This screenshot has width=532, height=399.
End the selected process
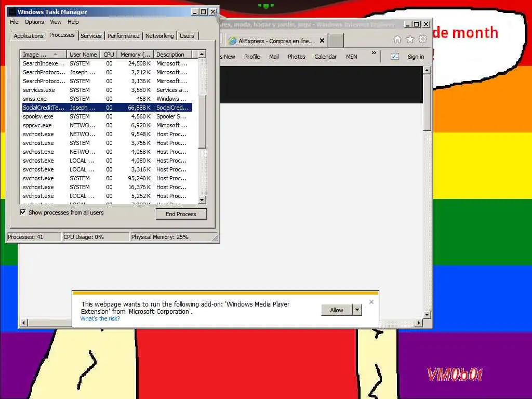pyautogui.click(x=181, y=214)
